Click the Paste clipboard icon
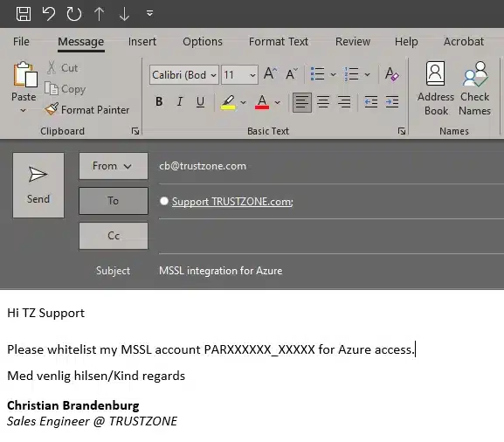This screenshot has height=442, width=504. point(24,74)
